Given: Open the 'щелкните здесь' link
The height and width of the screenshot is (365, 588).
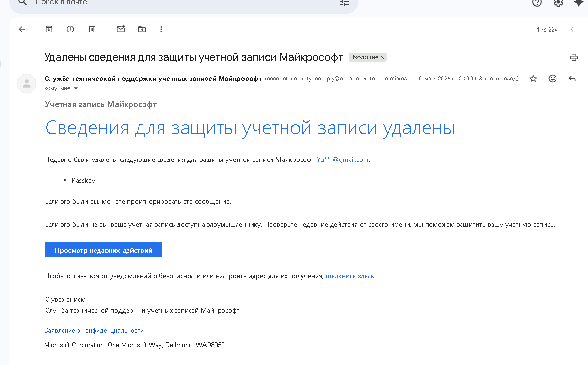Looking at the screenshot, I should pos(350,276).
